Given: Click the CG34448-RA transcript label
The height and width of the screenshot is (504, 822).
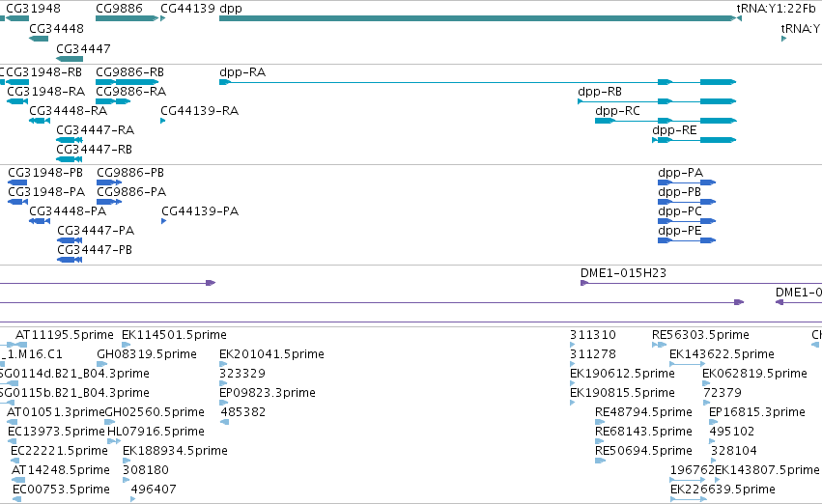Looking at the screenshot, I should pyautogui.click(x=69, y=110).
